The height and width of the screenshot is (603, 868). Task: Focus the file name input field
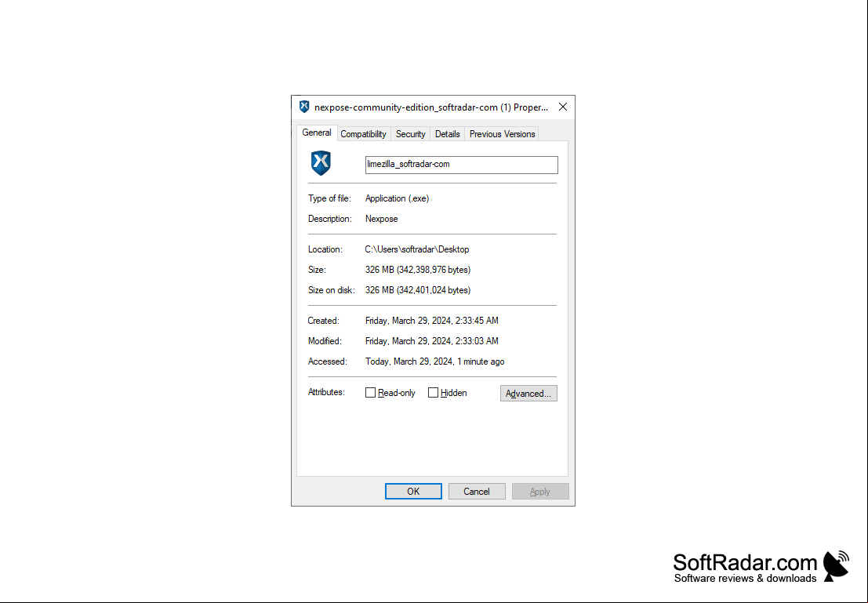[462, 165]
